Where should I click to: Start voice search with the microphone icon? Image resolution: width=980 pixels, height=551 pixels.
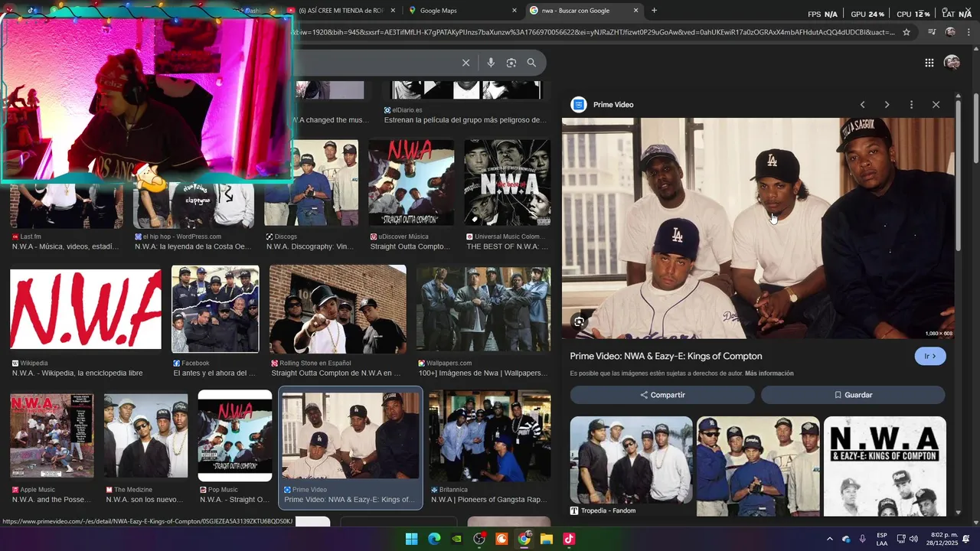tap(491, 63)
